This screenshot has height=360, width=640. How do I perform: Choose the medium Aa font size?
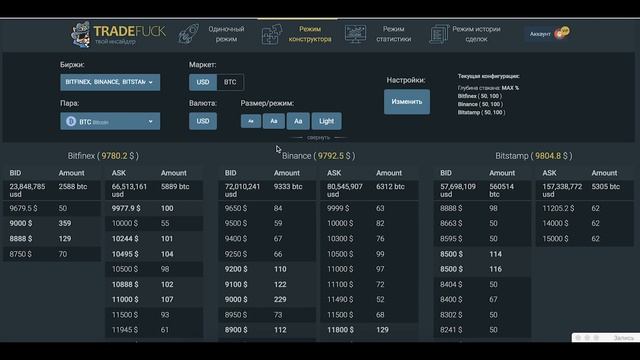pyautogui.click(x=273, y=121)
